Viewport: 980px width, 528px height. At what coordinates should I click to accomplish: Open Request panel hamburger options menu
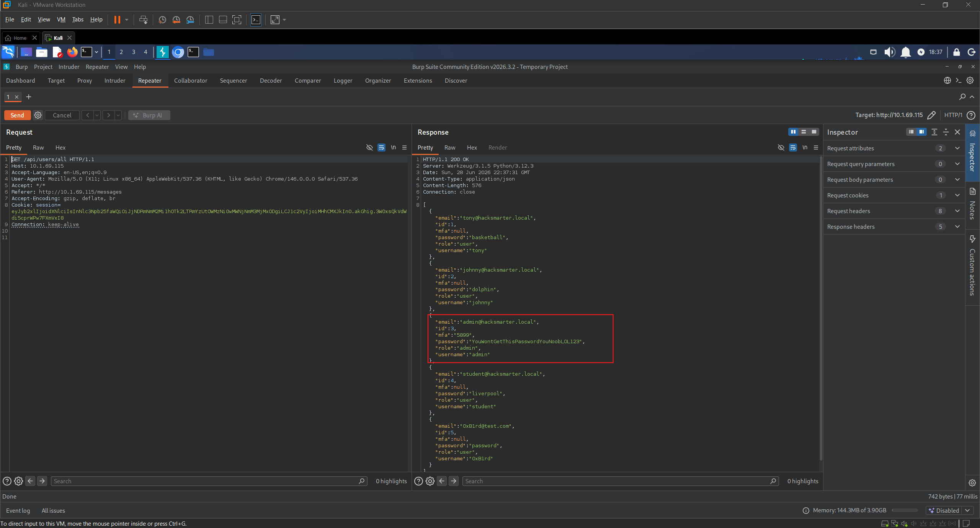(404, 148)
